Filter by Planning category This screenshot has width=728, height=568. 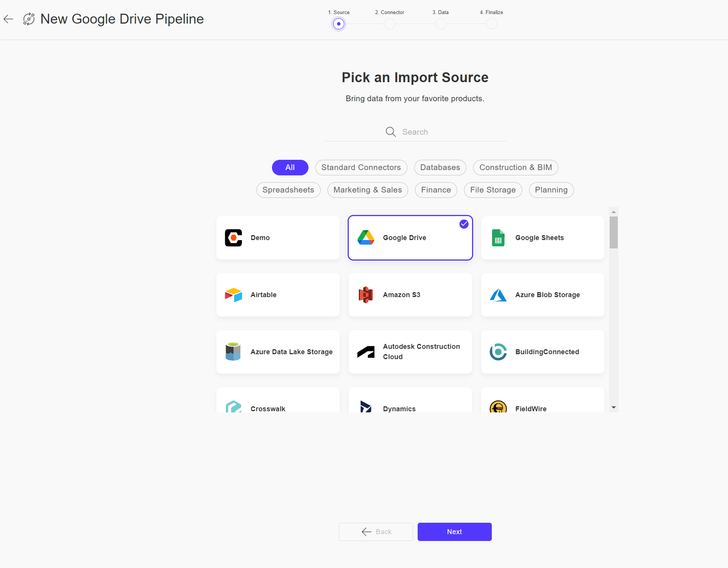551,190
